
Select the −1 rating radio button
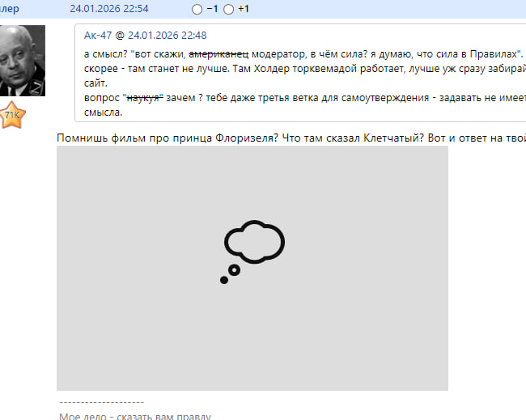pyautogui.click(x=197, y=10)
